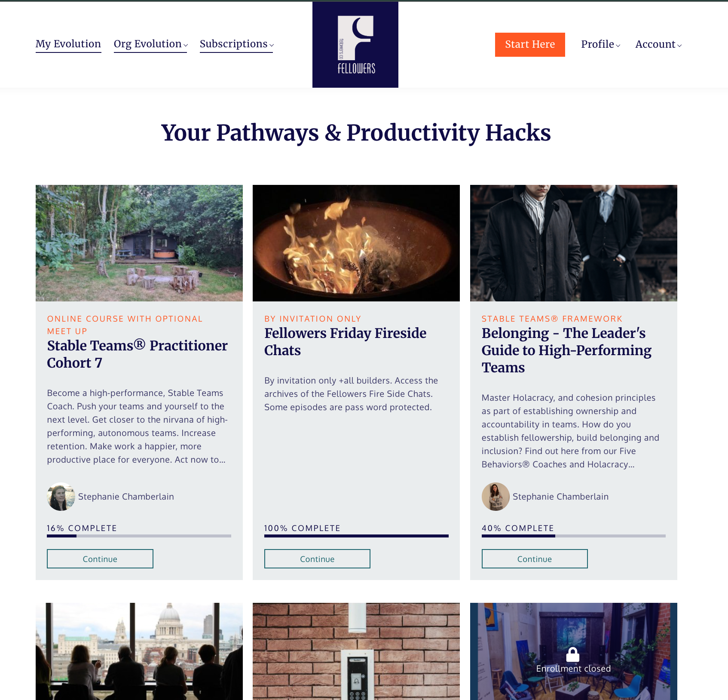728x700 pixels.
Task: Open the Account dropdown
Action: [x=658, y=44]
